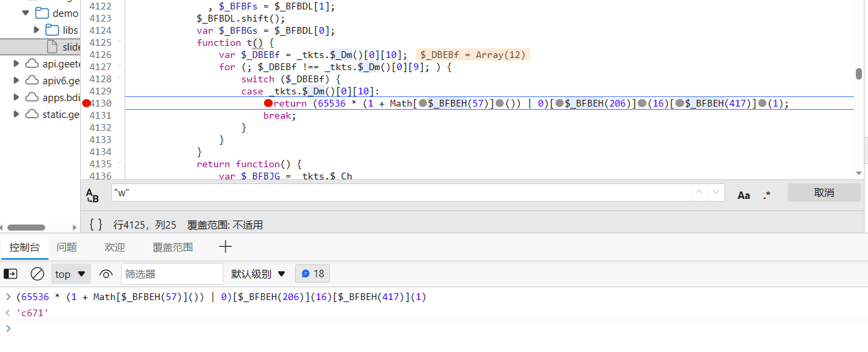Toggle the console sidebar panel icon
Screen dimensions: 868x352
coord(11,274)
